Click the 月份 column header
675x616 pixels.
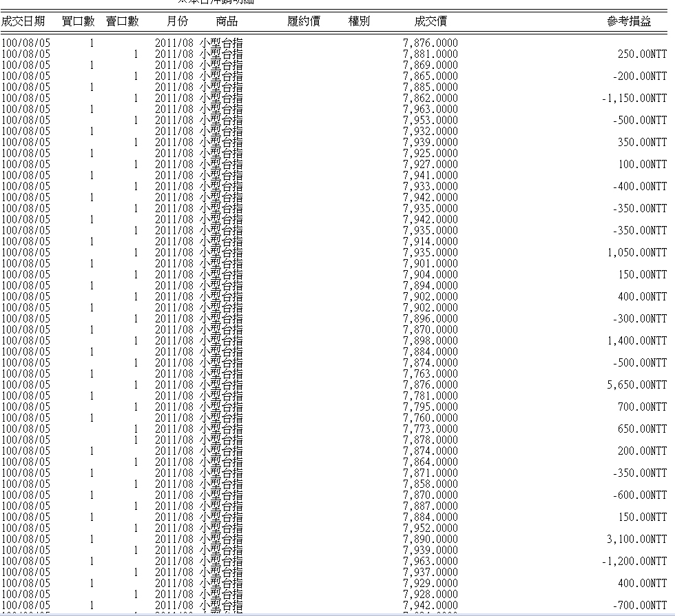pyautogui.click(x=178, y=21)
